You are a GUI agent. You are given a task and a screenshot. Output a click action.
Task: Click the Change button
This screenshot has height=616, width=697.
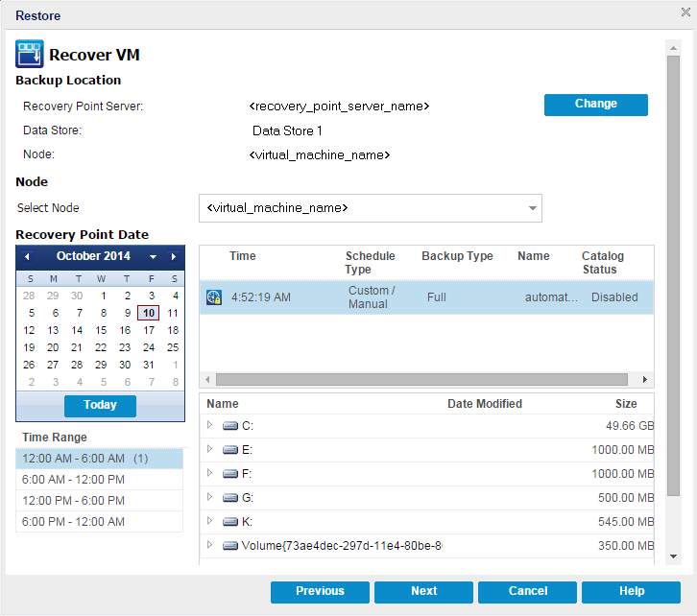coord(595,105)
